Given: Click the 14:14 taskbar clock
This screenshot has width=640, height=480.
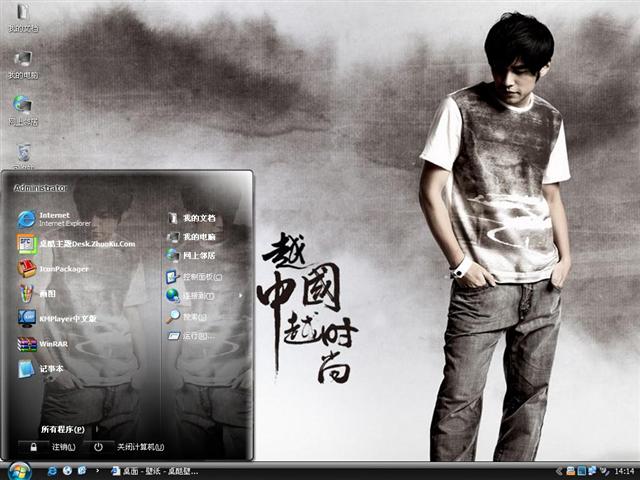Looking at the screenshot, I should [x=624, y=471].
